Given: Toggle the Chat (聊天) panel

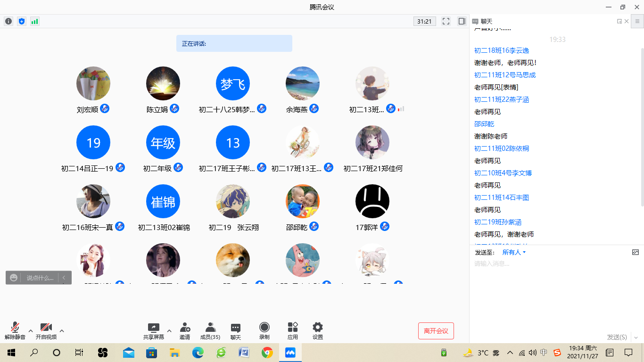Looking at the screenshot, I should [x=236, y=331].
